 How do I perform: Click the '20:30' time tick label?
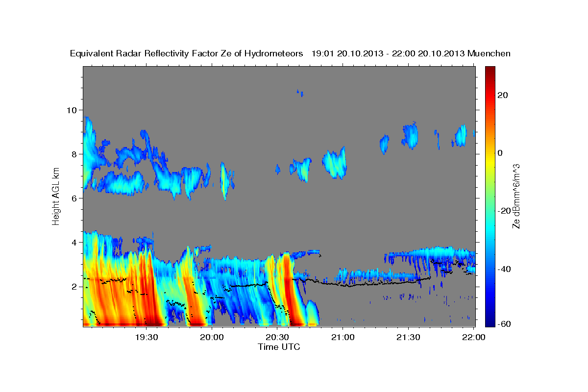pyautogui.click(x=277, y=337)
